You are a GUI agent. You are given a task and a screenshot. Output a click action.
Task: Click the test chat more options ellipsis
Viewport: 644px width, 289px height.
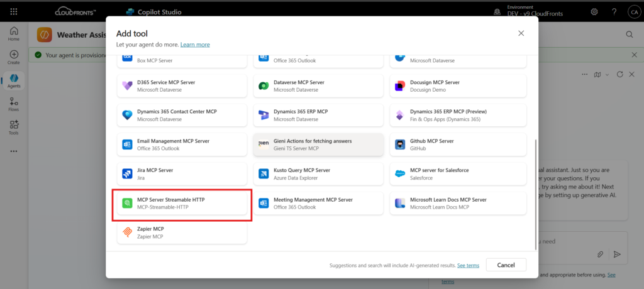[x=584, y=74]
